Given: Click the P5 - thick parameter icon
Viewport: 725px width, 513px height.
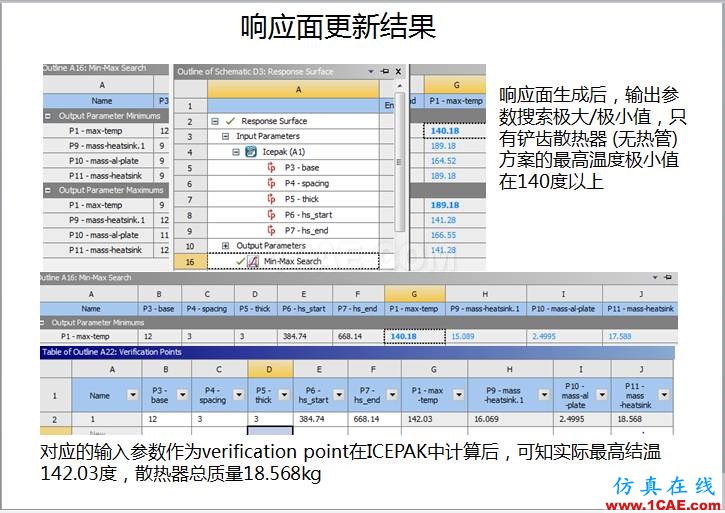Looking at the screenshot, I should pyautogui.click(x=271, y=199).
